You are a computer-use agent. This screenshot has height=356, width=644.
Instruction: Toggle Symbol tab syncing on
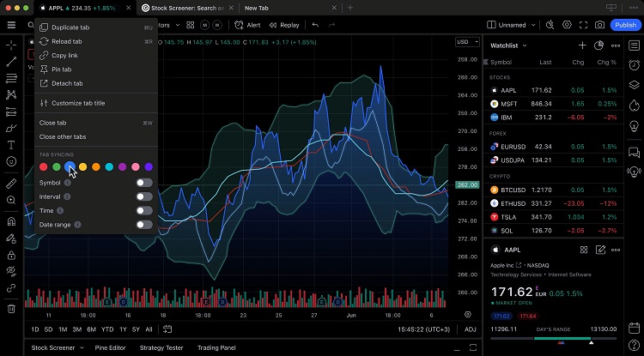point(143,183)
